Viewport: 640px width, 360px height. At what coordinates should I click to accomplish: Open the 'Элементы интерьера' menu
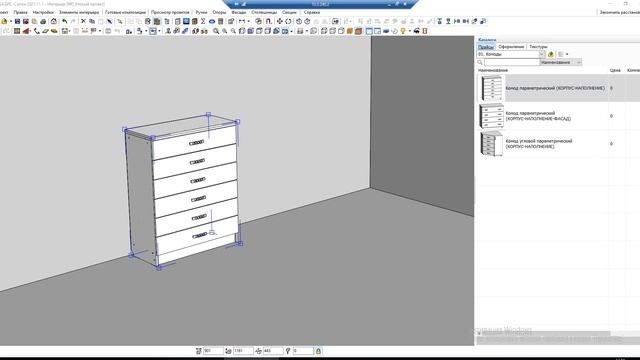[x=79, y=12]
